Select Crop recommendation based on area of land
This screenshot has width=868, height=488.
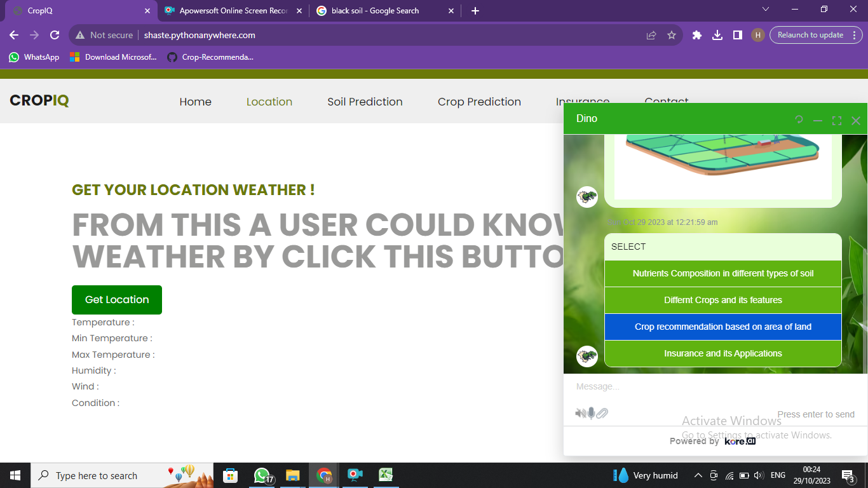click(x=723, y=327)
